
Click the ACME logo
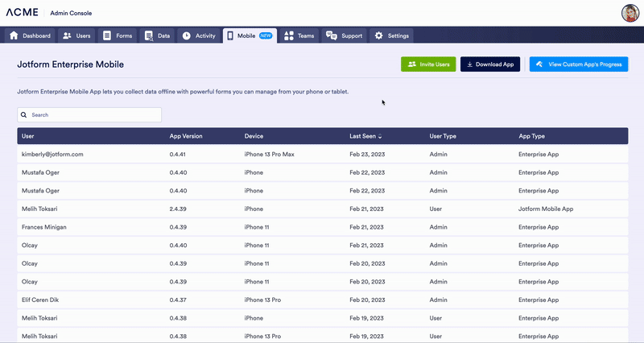23,13
